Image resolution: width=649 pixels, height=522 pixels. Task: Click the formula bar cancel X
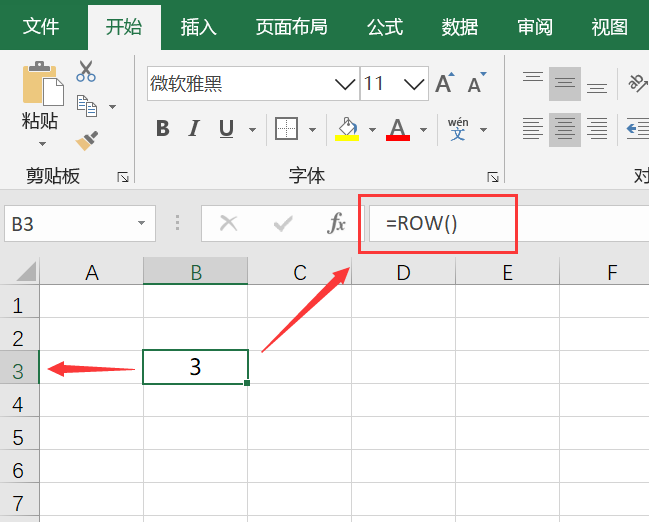pos(228,224)
